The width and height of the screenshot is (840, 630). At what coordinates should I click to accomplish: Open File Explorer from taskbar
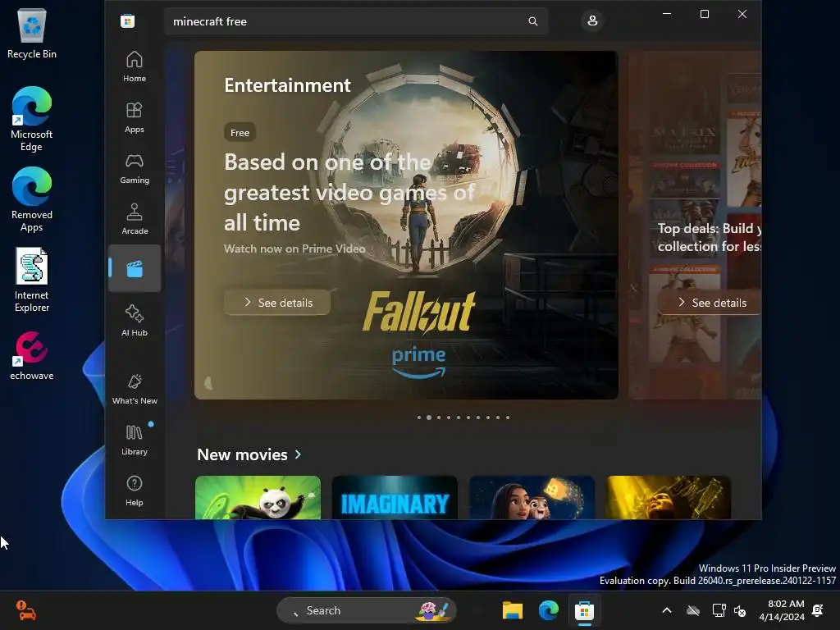(x=512, y=610)
